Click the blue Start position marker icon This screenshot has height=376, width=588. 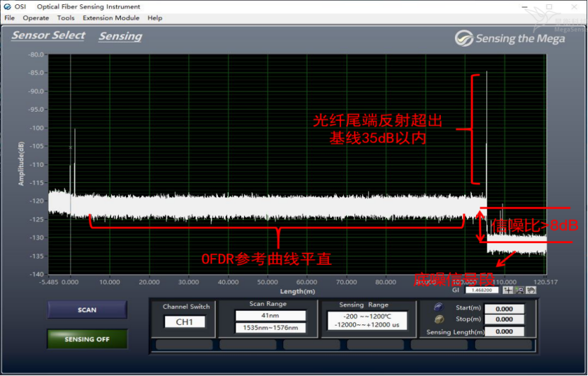pyautogui.click(x=438, y=308)
